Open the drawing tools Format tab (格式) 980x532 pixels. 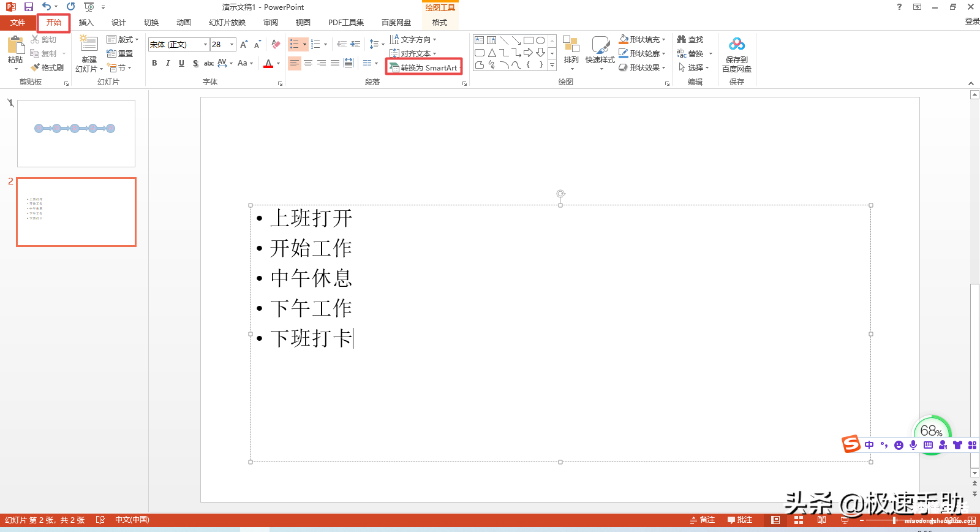click(x=440, y=23)
